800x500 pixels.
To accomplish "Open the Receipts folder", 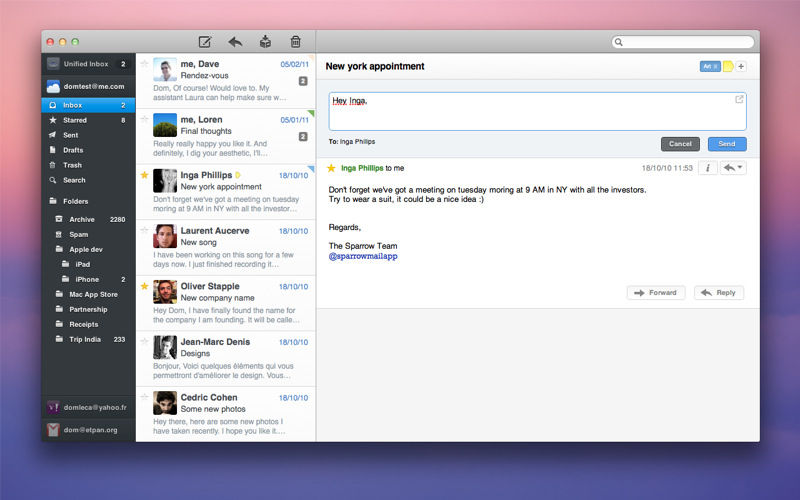I will 88,324.
